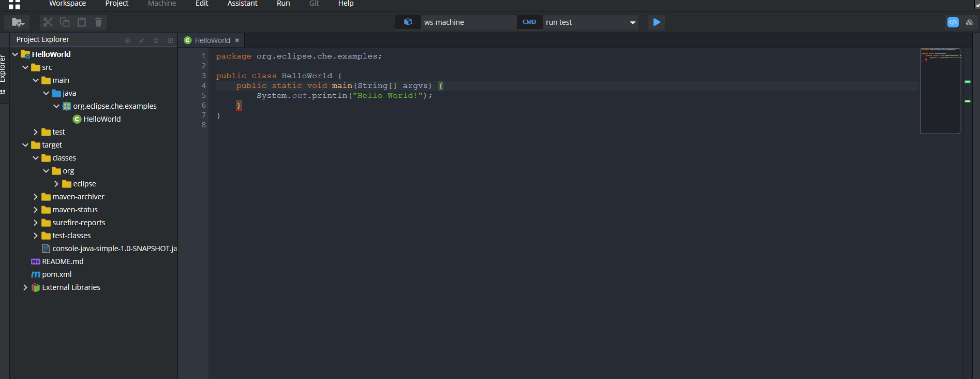
Task: Switch to code editor perspective icon
Action: click(953, 22)
